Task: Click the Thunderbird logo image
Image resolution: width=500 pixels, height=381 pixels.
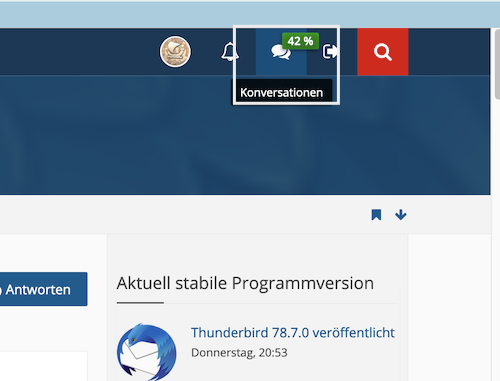Action: coord(147,352)
